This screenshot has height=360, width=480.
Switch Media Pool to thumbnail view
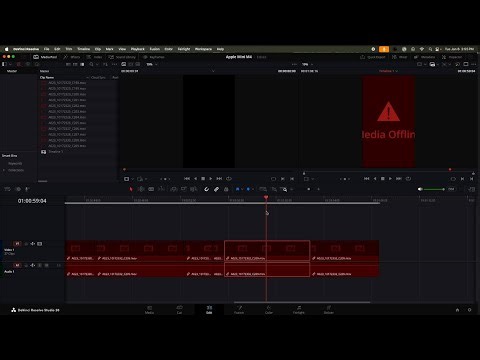tap(75, 64)
